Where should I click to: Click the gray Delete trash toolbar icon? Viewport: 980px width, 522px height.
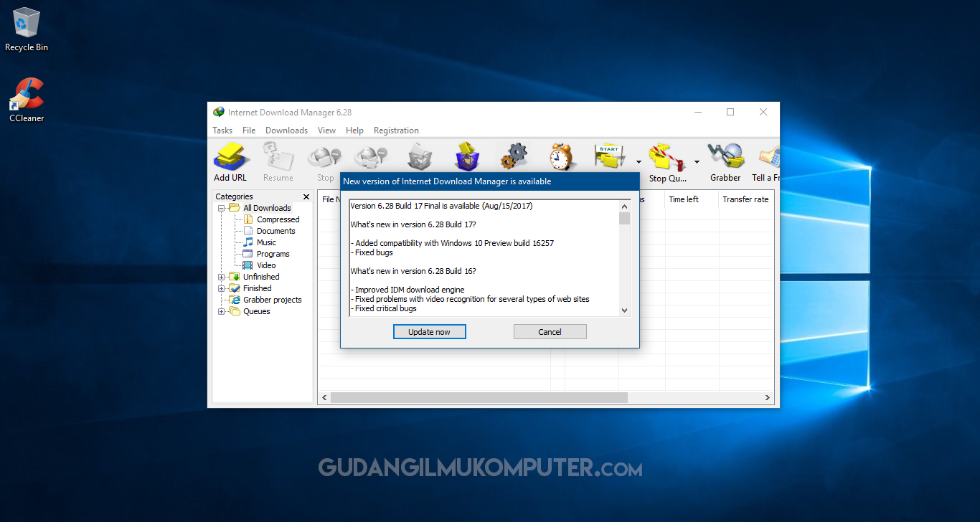[x=420, y=157]
